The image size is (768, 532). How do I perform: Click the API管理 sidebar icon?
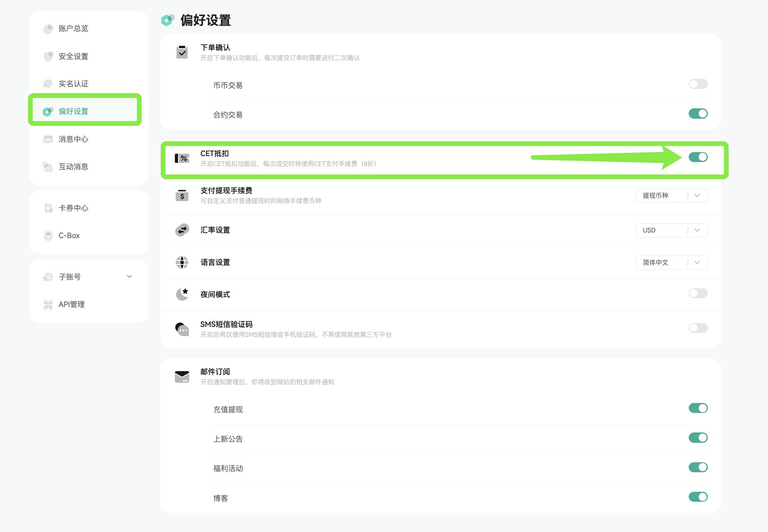(x=48, y=305)
